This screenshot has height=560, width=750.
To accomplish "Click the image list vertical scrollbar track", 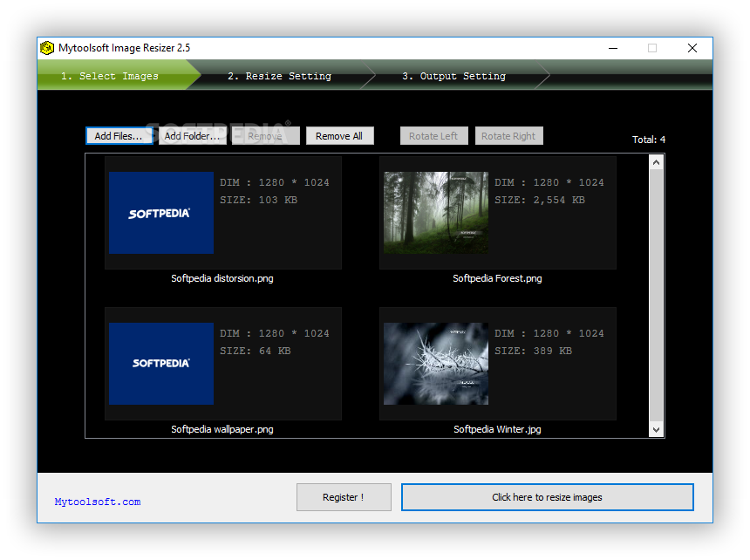I will click(656, 297).
